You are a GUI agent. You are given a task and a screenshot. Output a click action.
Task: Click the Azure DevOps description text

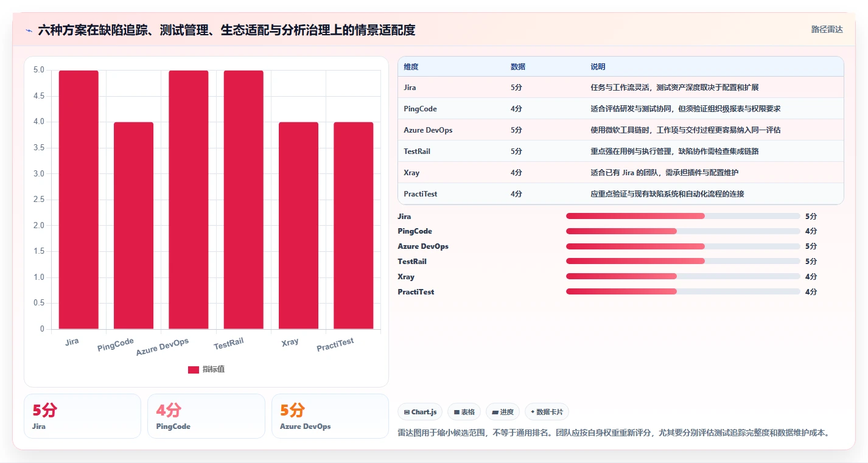(685, 130)
